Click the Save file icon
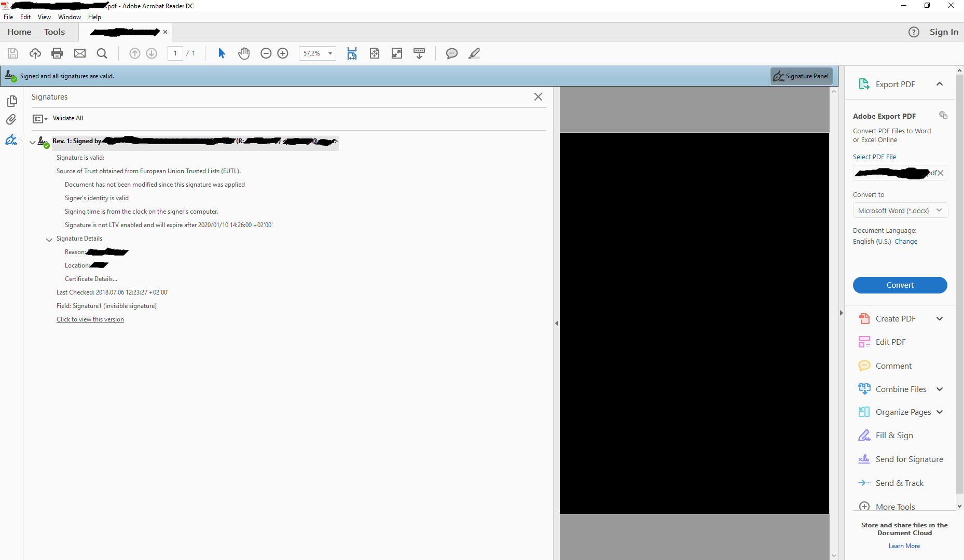The image size is (964, 560). click(x=13, y=53)
